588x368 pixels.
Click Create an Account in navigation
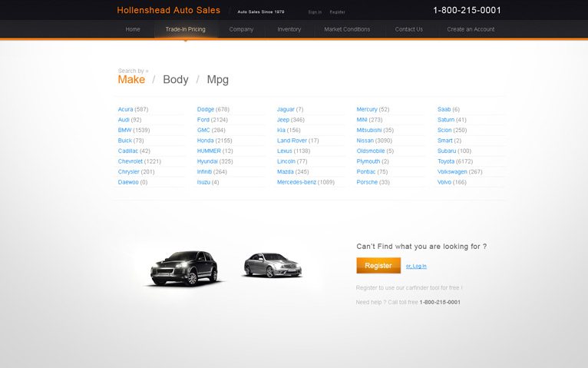(471, 29)
